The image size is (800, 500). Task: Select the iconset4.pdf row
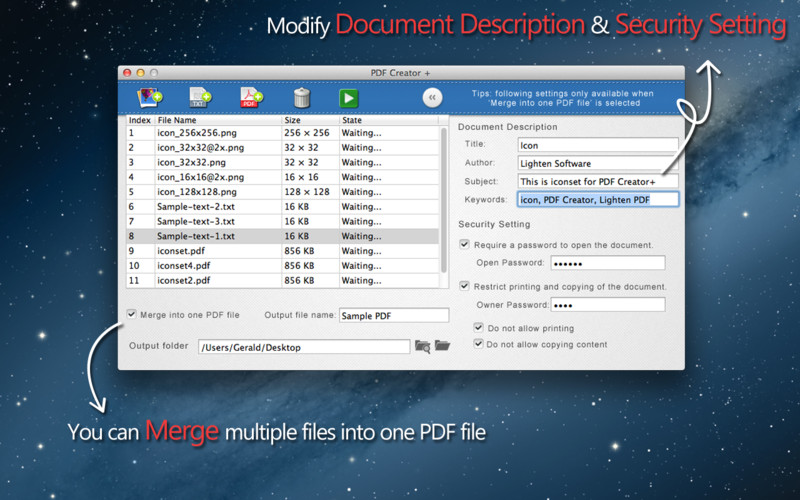pyautogui.click(x=282, y=266)
